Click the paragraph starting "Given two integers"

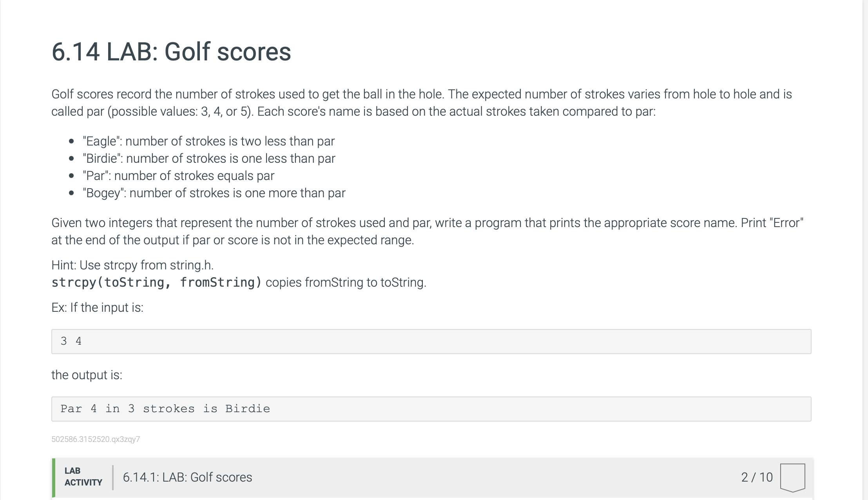pyautogui.click(x=427, y=231)
